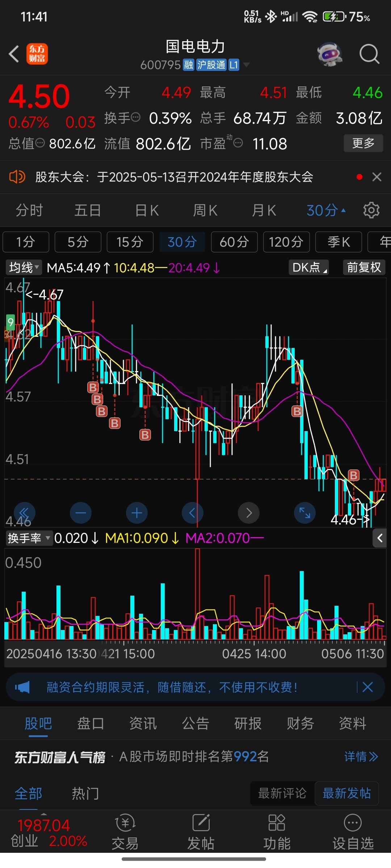The width and height of the screenshot is (391, 868).
Task: Move chart left one step
Action: [x=192, y=513]
